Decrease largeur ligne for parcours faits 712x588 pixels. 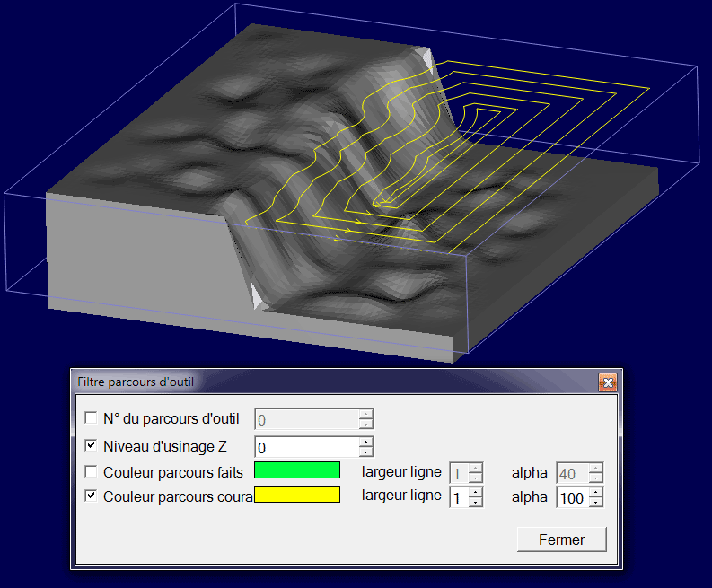click(476, 478)
